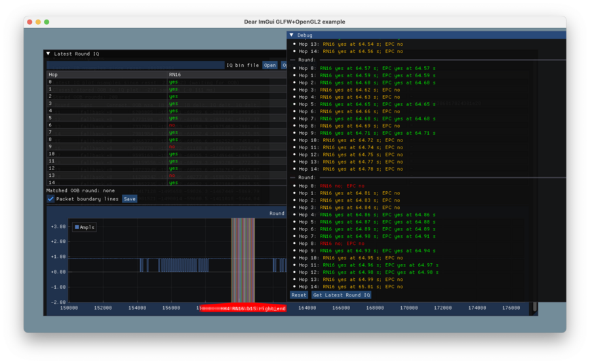Screen dimensions: 590x364
Task: Click Debug line 'RN16 yes at 64.81 s'
Action: point(348,193)
